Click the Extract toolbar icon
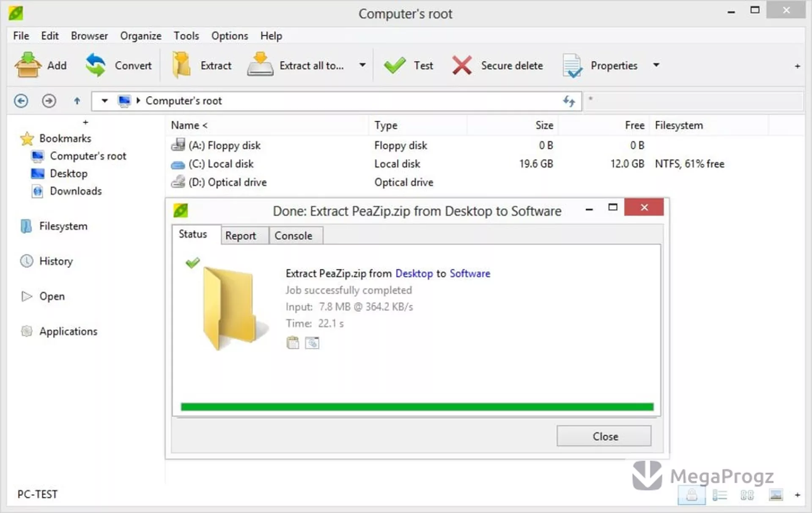The width and height of the screenshot is (812, 513). 181,65
